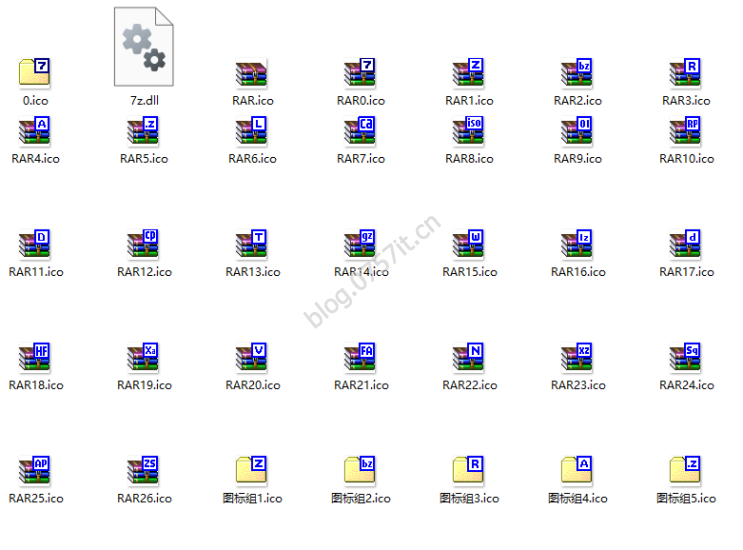Click the file name label RAR11.ico
The height and width of the screenshot is (550, 743).
pos(36,272)
